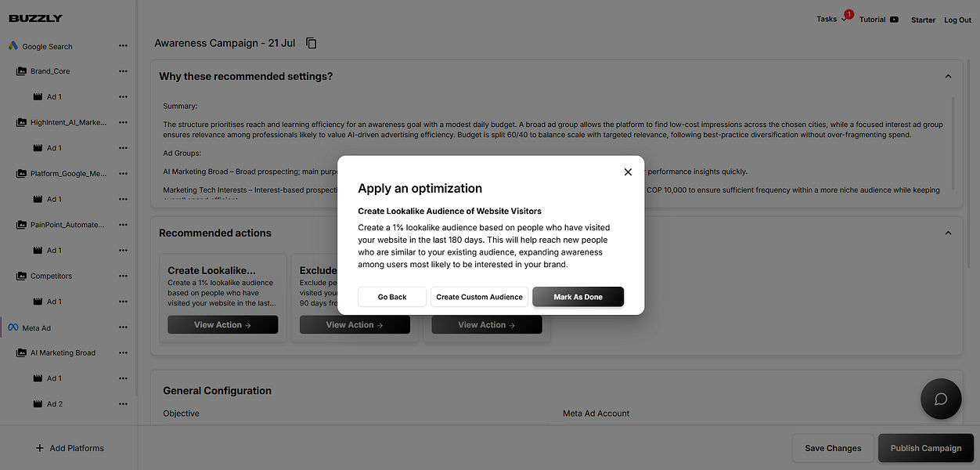Image resolution: width=980 pixels, height=470 pixels.
Task: Click the Tutorial video icon
Action: click(x=894, y=20)
